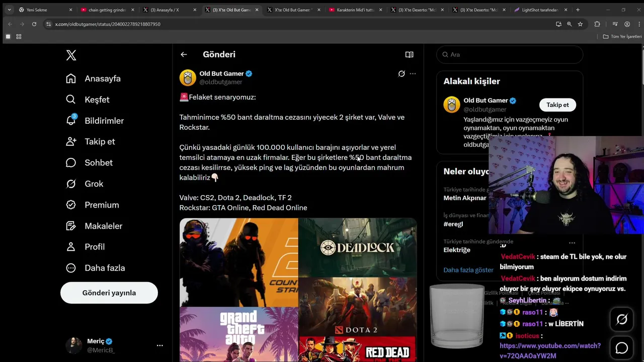Open the apps grid icon in bookmarks bar
The width and height of the screenshot is (644, 362).
coord(19,36)
